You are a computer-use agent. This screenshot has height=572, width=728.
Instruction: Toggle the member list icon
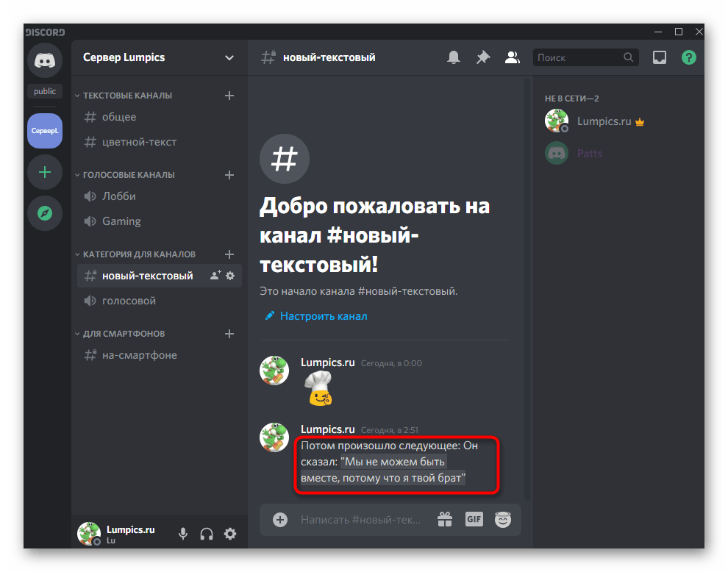[512, 57]
